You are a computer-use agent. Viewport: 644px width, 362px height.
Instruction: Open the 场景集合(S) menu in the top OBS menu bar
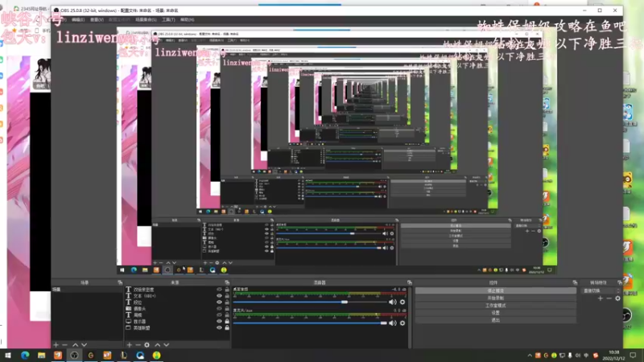(146, 19)
